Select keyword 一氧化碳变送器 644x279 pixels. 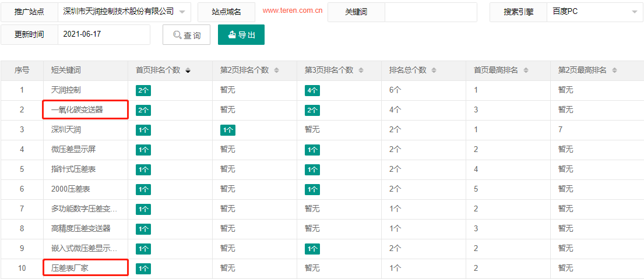pyautogui.click(x=77, y=110)
